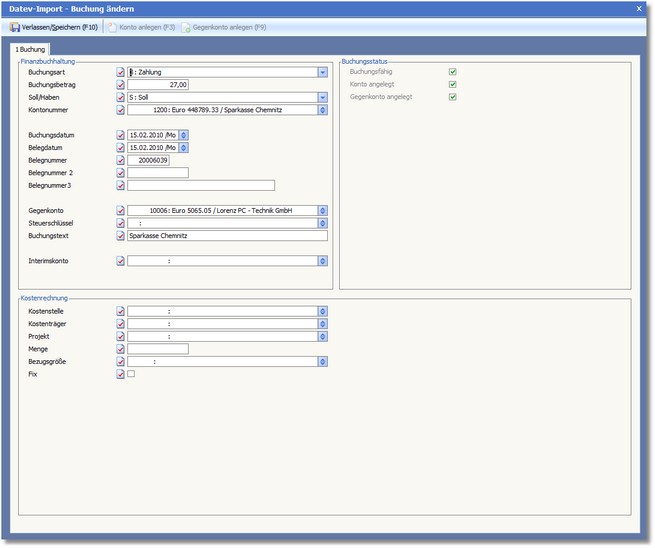Screen dimensions: 655x548
Task: Click the Belegnummer field showing 20006039
Action: click(x=149, y=160)
